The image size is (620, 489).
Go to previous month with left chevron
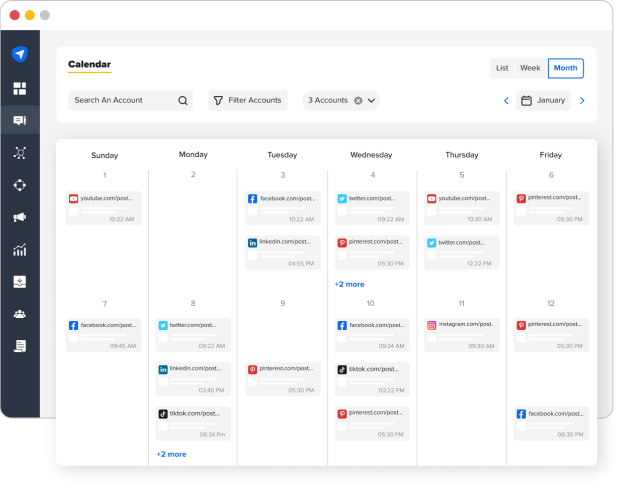[506, 100]
